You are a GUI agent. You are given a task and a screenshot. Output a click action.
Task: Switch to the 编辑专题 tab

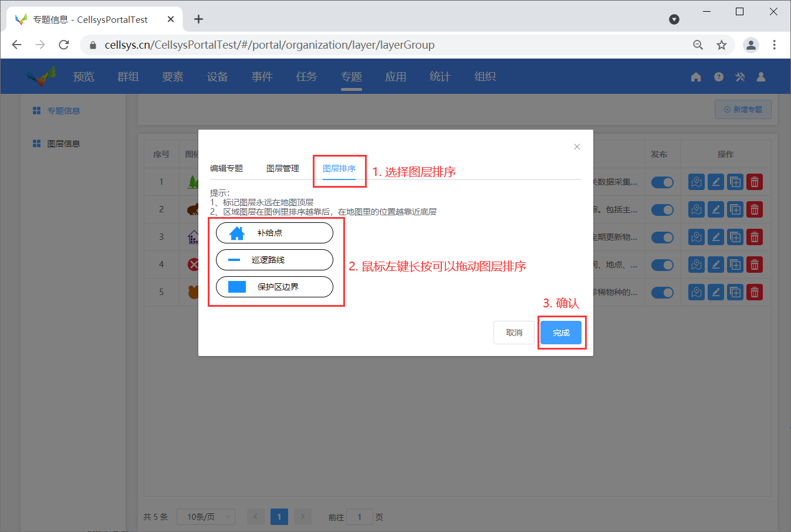[227, 168]
